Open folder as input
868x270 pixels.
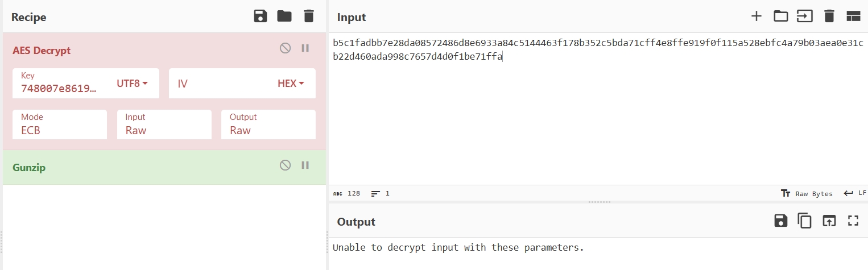780,16
